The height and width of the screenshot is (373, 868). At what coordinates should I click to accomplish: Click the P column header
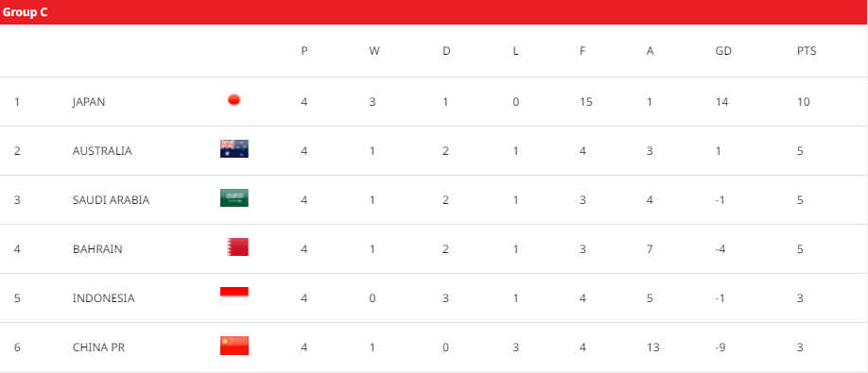coord(304,51)
